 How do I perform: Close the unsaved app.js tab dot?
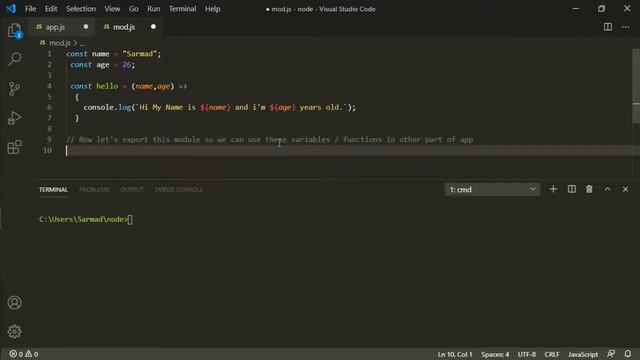[x=86, y=27]
